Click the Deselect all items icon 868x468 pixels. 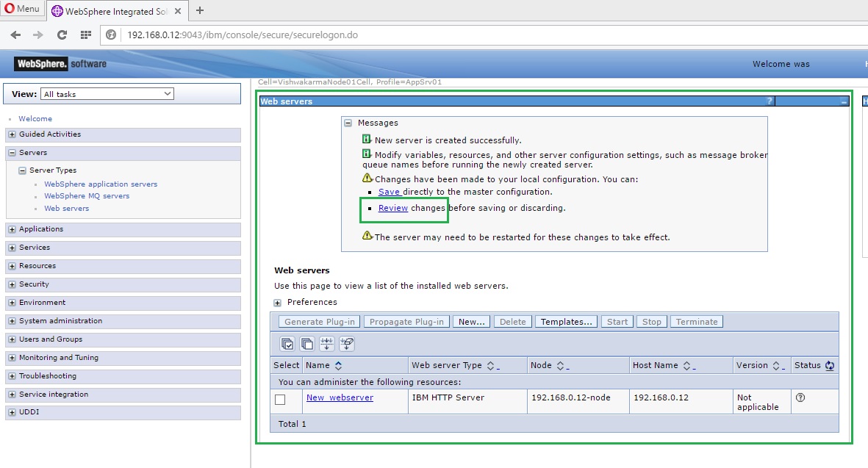(x=307, y=343)
